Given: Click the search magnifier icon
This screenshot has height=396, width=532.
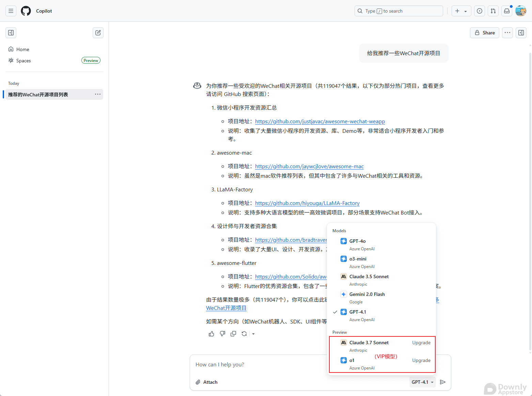Looking at the screenshot, I should 360,11.
